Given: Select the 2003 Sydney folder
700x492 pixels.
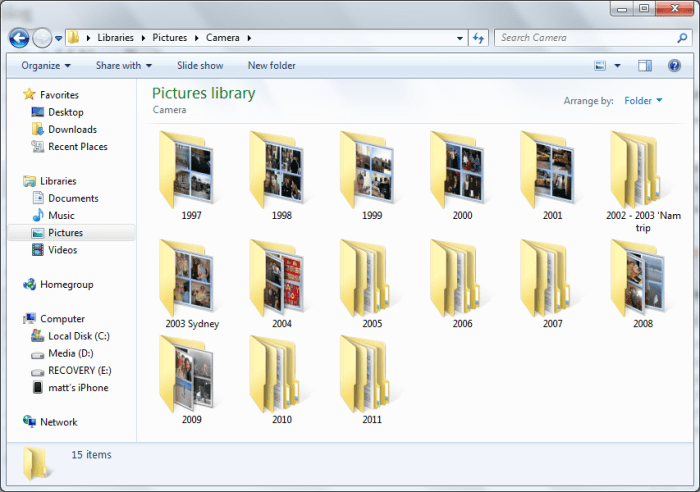Looking at the screenshot, I should [x=192, y=284].
